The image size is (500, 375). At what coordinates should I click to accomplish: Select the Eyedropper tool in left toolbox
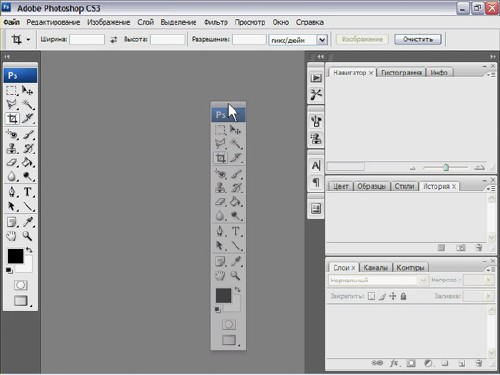click(28, 222)
